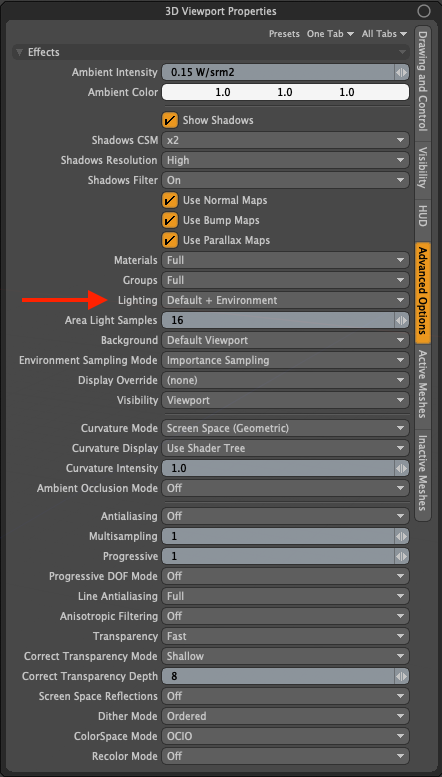This screenshot has height=777, width=442.
Task: Switch to the Inactive Meshes tab
Action: (423, 473)
